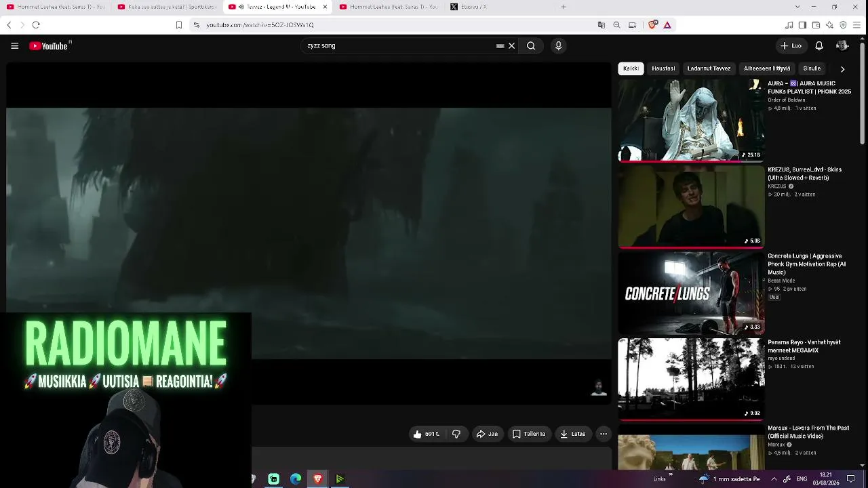This screenshot has height=488, width=868.
Task: Click the Concrete Lungs video title
Action: tap(807, 264)
